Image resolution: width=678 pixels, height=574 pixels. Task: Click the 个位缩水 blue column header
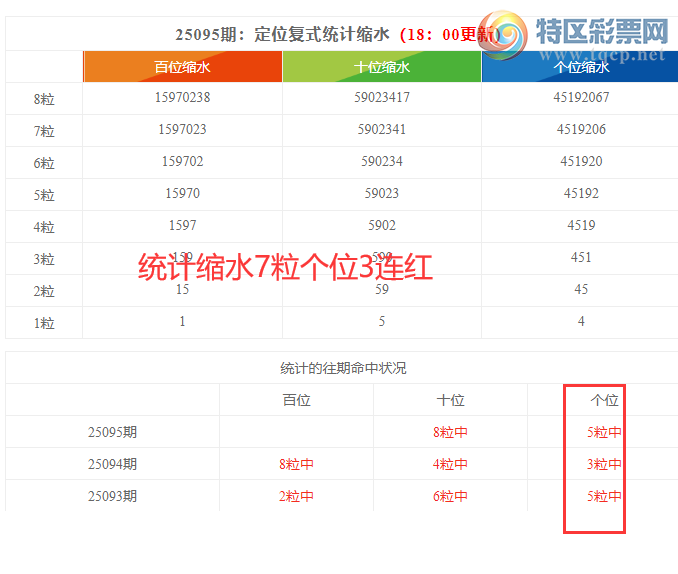click(x=581, y=67)
